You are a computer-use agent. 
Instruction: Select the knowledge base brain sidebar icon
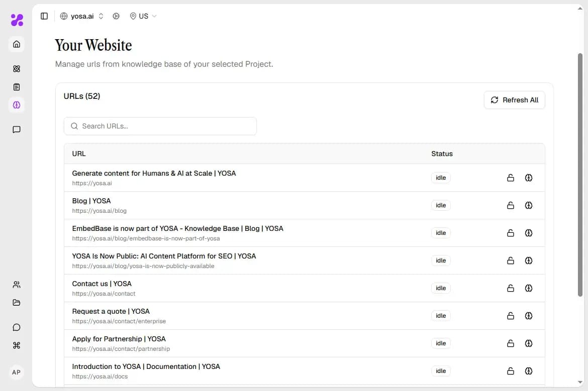click(17, 105)
